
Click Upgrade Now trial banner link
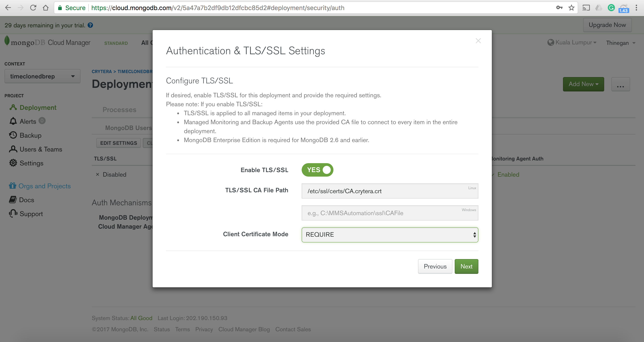(x=607, y=25)
